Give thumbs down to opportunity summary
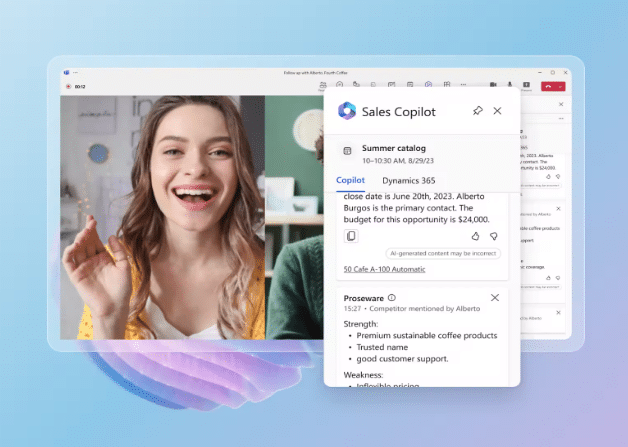This screenshot has height=447, width=628. (x=494, y=236)
